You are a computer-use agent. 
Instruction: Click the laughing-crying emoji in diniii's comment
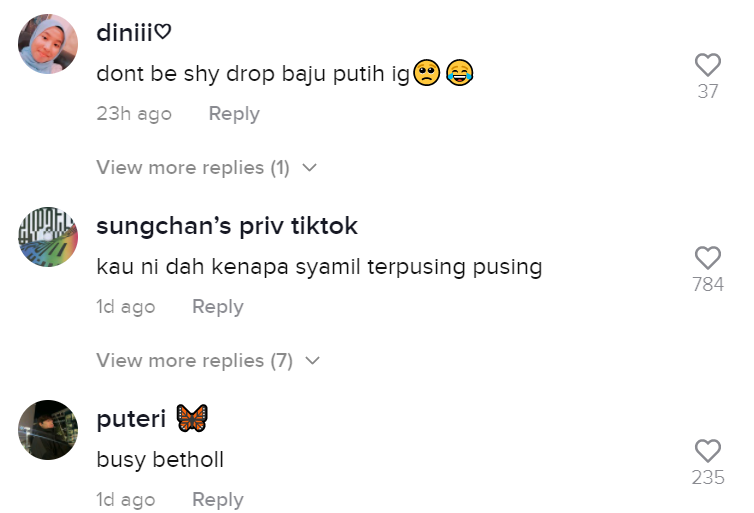coord(459,73)
